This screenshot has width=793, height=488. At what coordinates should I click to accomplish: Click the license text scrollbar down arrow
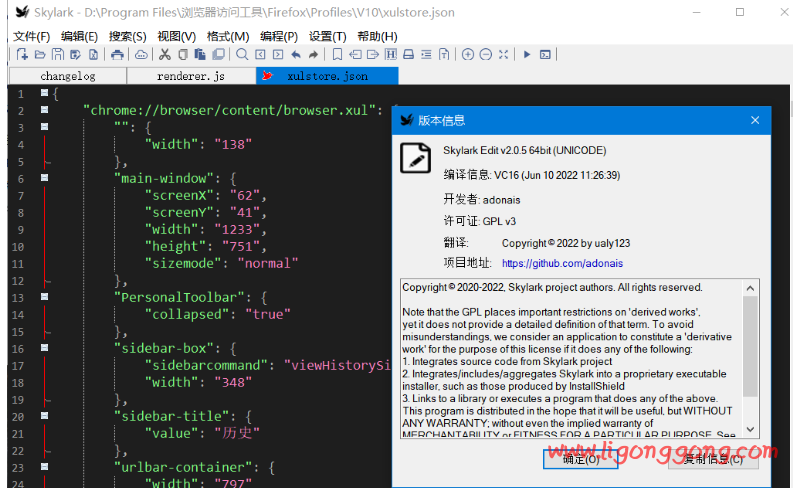point(750,429)
